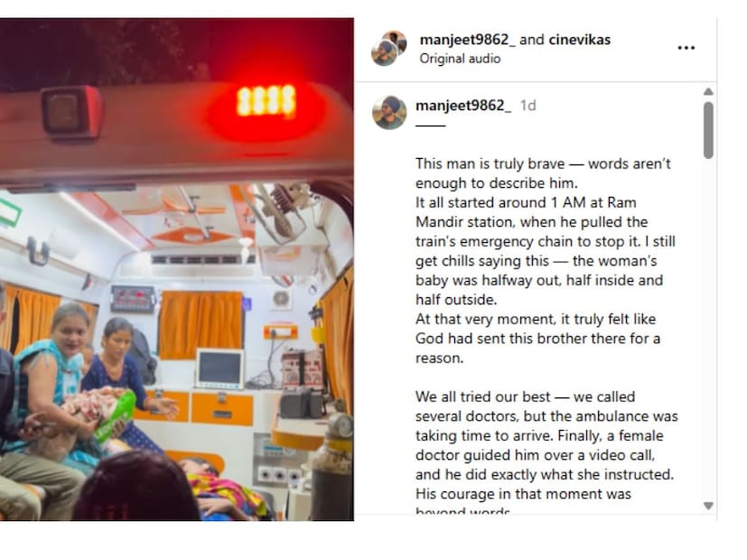Open cinevikas profile from post header
The image size is (747, 560).
click(579, 40)
